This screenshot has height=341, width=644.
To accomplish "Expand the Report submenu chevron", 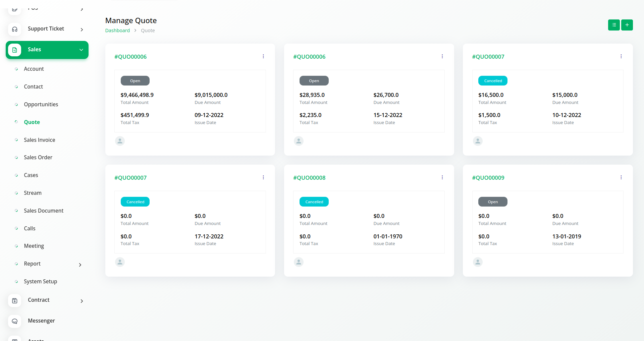I will 80,265.
